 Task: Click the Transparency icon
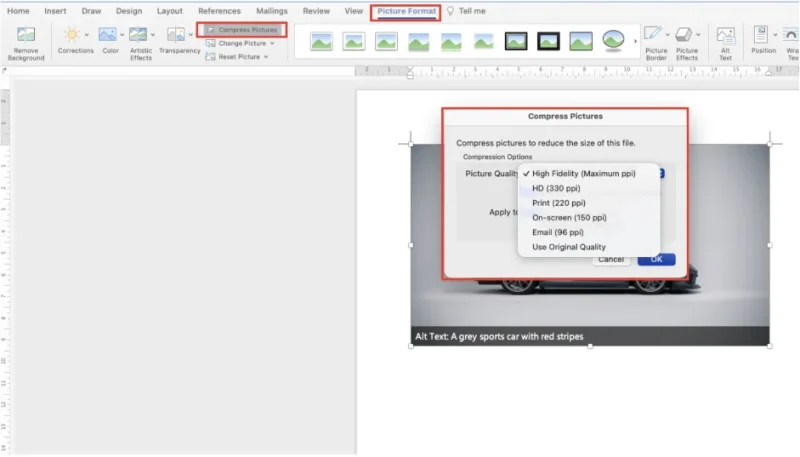[175, 36]
